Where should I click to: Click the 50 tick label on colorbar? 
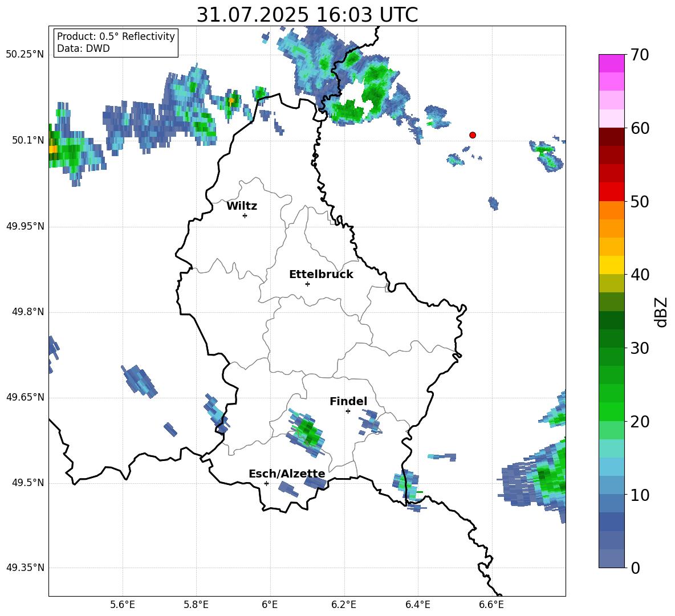[640, 201]
